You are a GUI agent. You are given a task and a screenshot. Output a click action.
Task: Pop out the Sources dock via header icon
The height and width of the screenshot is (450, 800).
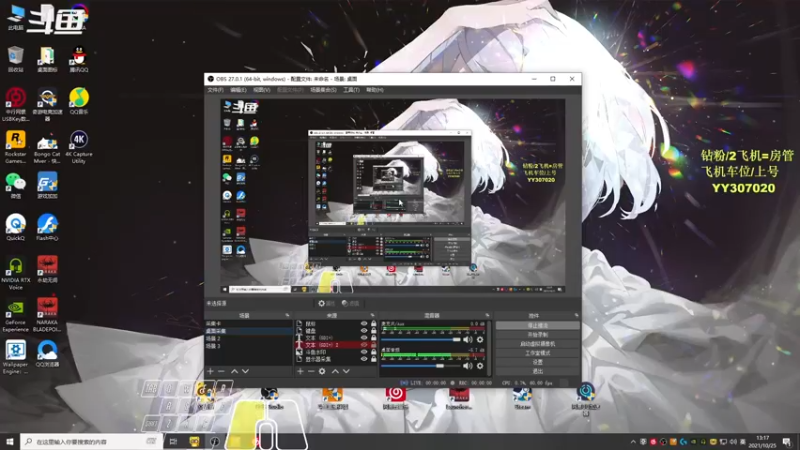[372, 315]
